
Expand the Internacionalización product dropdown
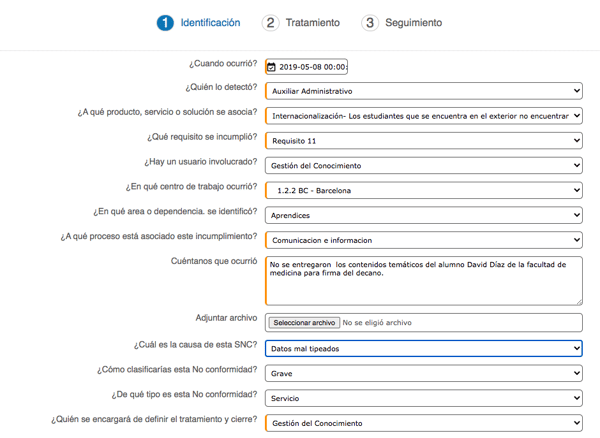point(424,115)
